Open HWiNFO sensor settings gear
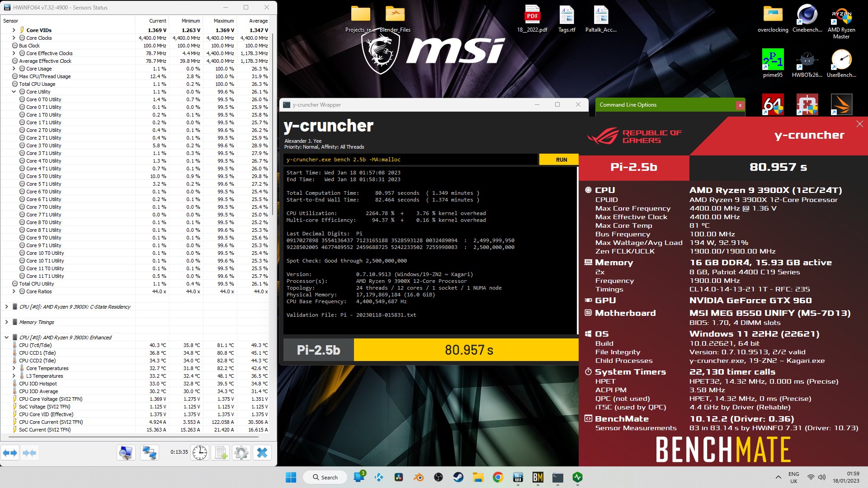Viewport: 868px width, 488px height. pos(241,453)
